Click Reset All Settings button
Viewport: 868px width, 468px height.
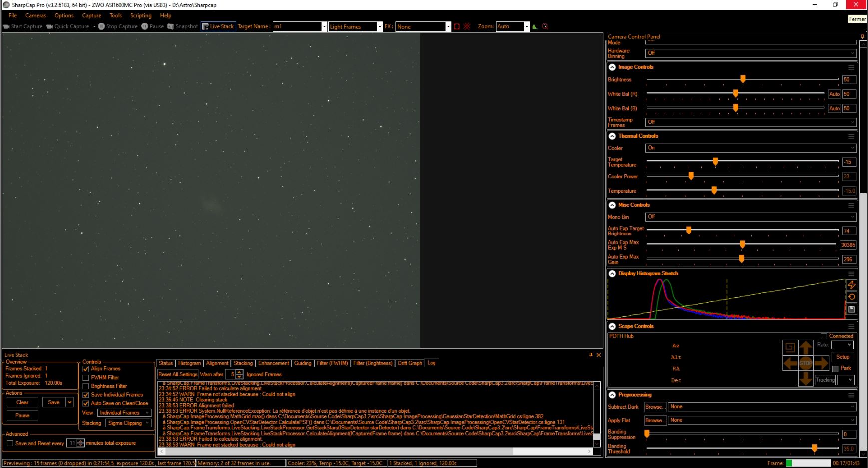pyautogui.click(x=178, y=374)
